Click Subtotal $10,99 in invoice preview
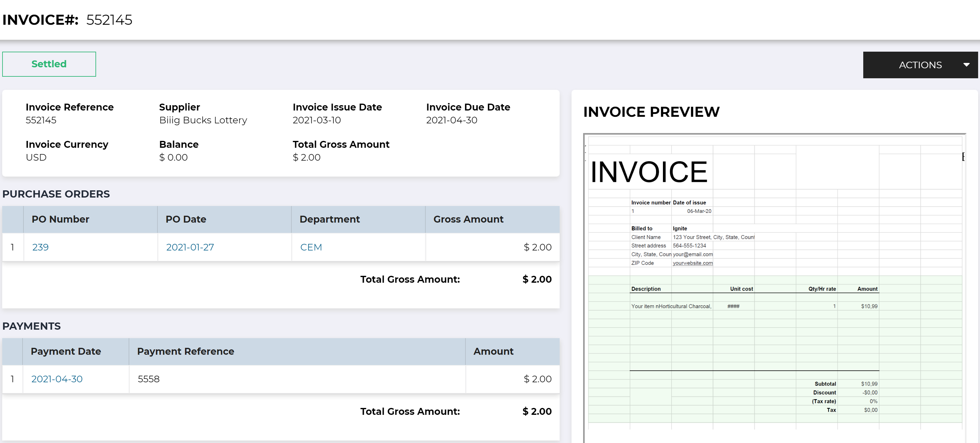Screen dimensions: 980x443 pos(869,384)
